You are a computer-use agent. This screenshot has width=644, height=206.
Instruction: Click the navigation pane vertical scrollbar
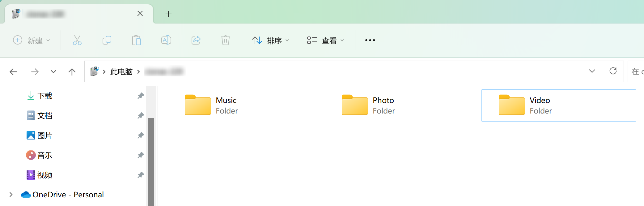coord(151,161)
